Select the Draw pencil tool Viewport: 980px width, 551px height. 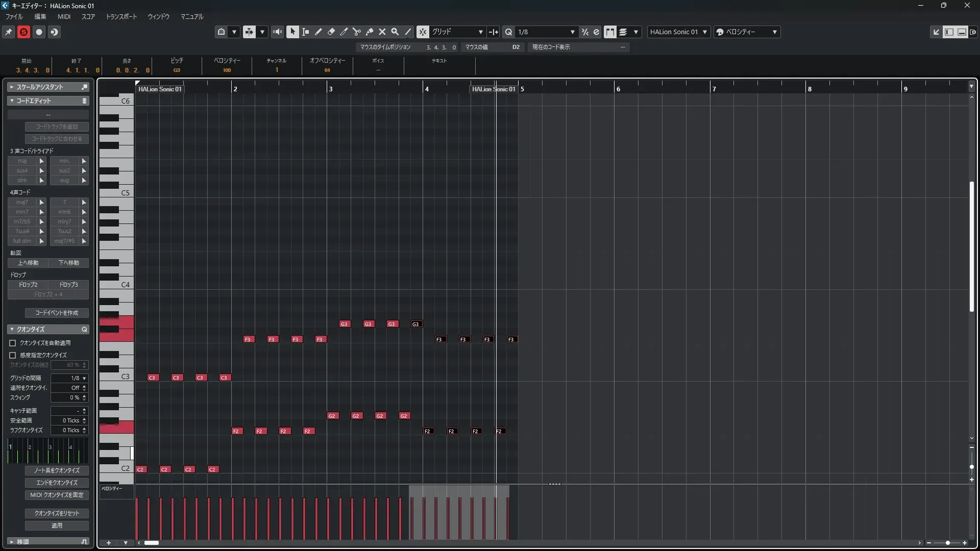pos(318,32)
